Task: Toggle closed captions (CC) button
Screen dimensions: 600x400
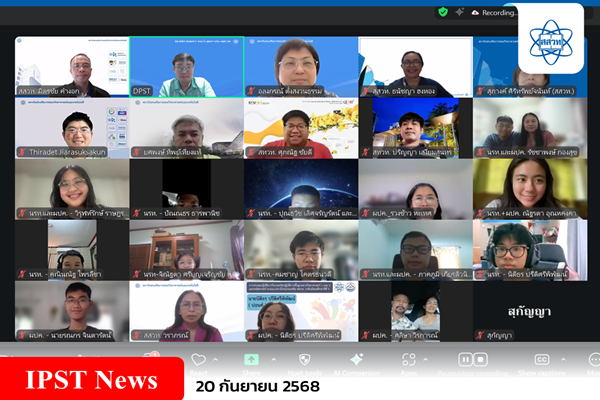Action: click(542, 359)
